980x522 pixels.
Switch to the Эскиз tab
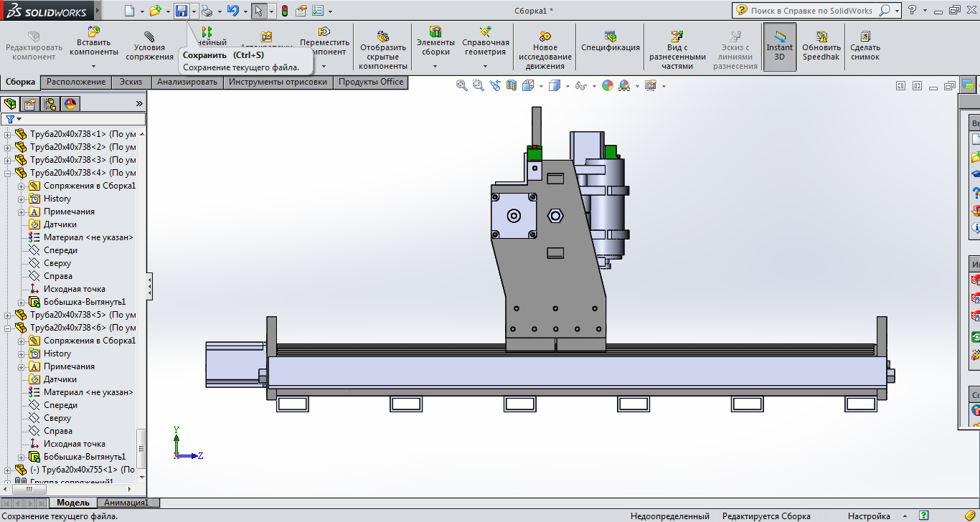pos(131,82)
